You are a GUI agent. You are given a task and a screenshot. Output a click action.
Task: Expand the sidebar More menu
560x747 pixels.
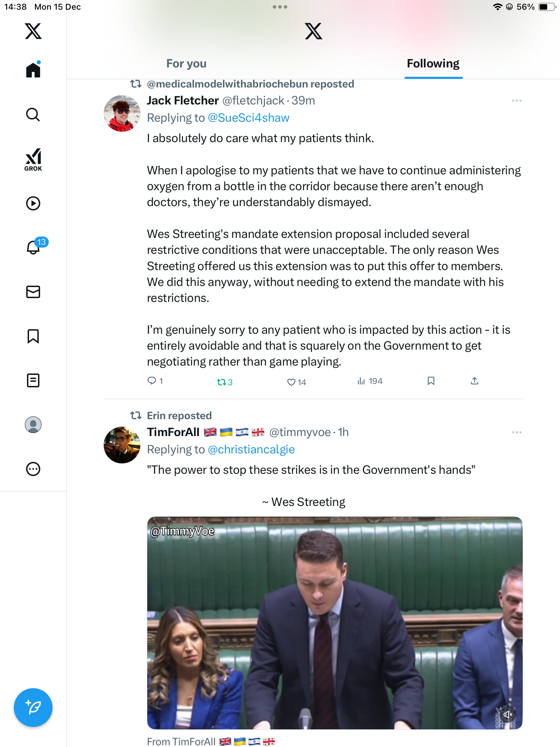pyautogui.click(x=33, y=469)
